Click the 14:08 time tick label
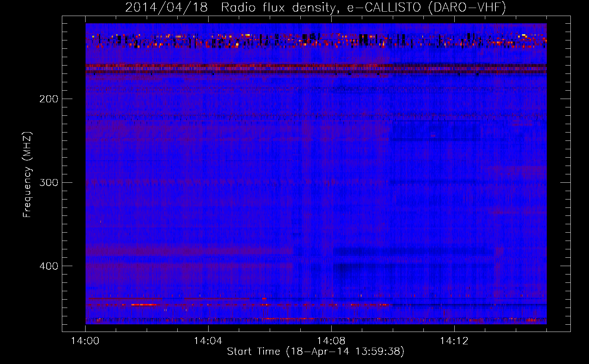Image resolution: width=589 pixels, height=364 pixels. (x=331, y=341)
